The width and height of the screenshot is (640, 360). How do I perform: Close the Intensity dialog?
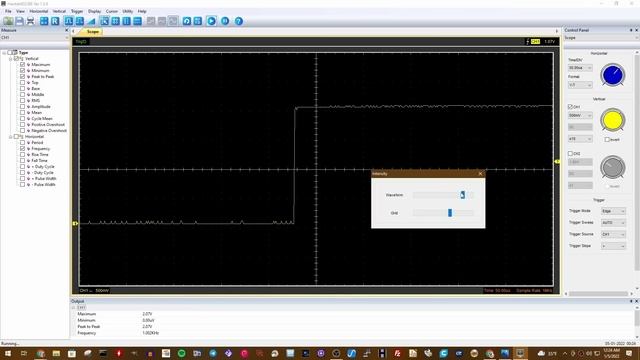click(x=480, y=173)
